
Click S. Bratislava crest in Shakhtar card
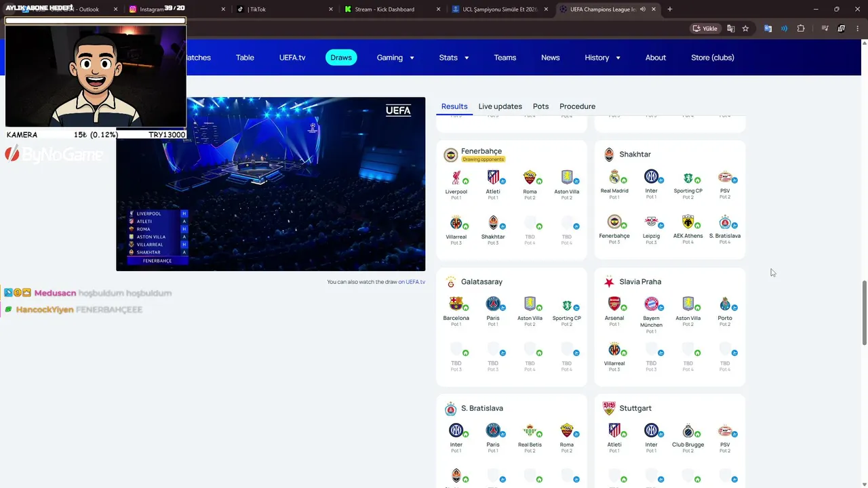click(725, 222)
